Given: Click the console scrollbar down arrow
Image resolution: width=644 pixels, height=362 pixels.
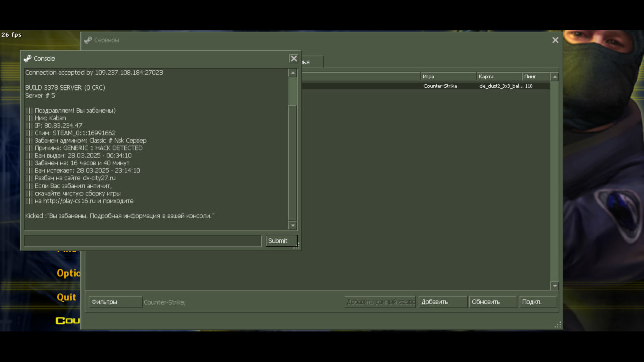Looking at the screenshot, I should 293,225.
